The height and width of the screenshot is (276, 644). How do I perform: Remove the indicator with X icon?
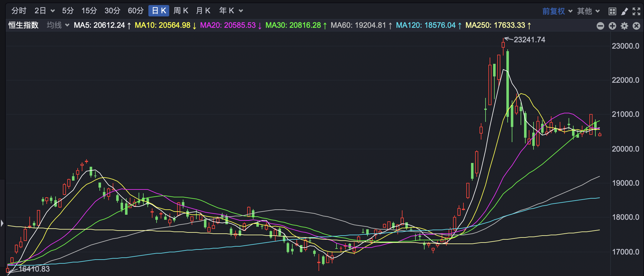click(x=636, y=26)
